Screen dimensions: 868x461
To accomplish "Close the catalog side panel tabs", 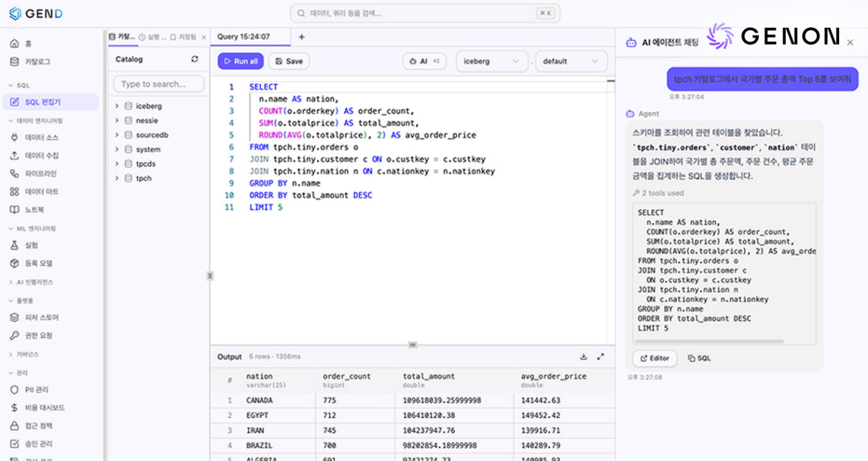I will (204, 37).
